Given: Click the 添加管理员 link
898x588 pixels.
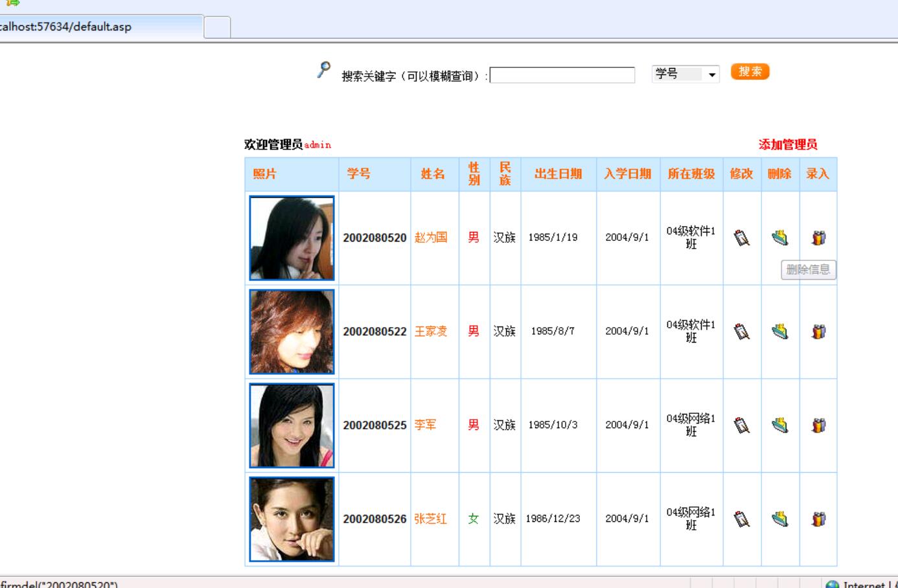Looking at the screenshot, I should (x=788, y=144).
